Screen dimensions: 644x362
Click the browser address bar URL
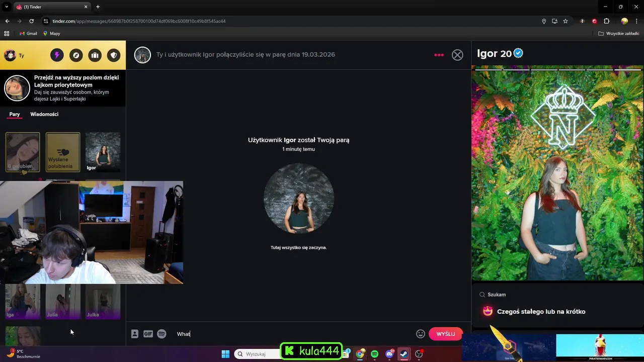coord(139,21)
